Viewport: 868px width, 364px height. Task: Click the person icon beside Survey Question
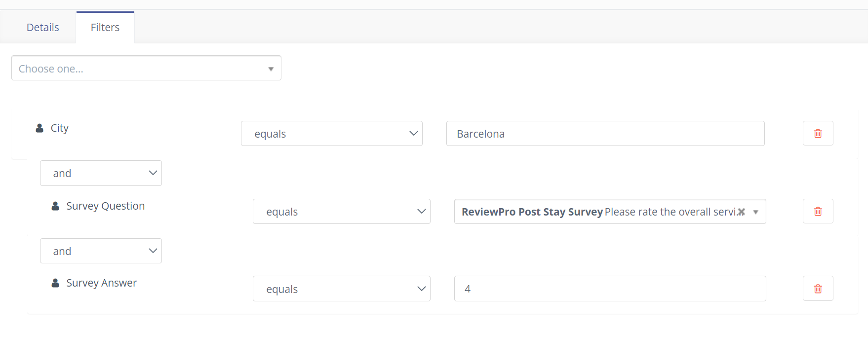click(x=55, y=206)
